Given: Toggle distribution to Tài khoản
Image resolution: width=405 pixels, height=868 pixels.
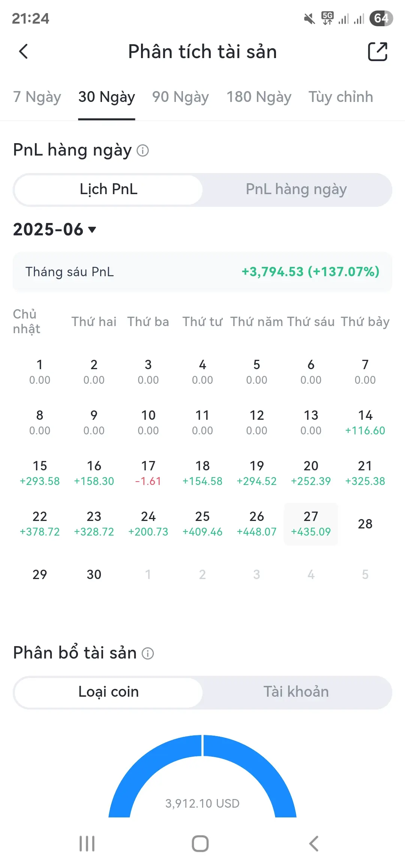Looking at the screenshot, I should click(x=296, y=692).
